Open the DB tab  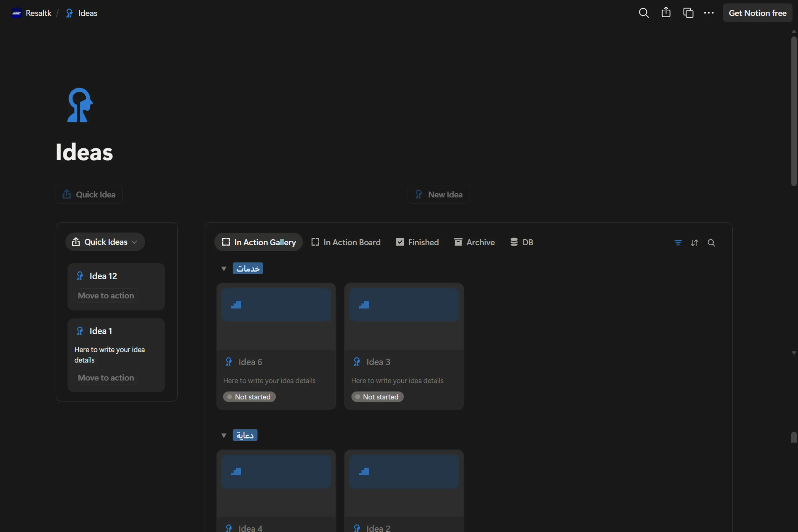(521, 242)
